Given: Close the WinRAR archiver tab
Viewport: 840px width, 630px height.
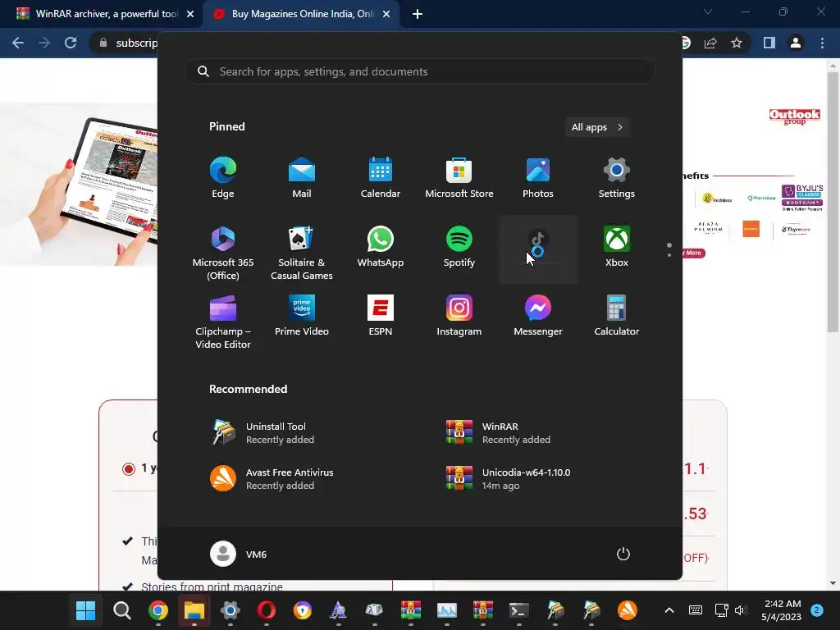Looking at the screenshot, I should [x=190, y=14].
